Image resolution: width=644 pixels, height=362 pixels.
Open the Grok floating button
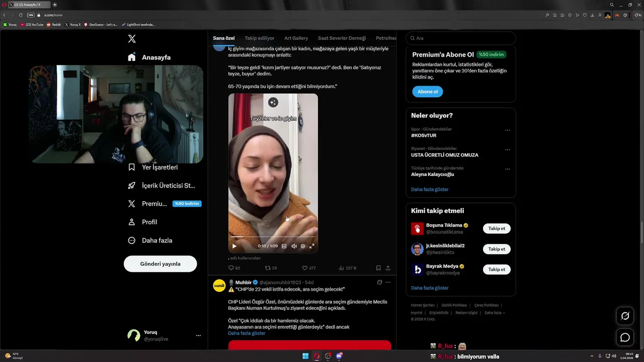point(625,316)
